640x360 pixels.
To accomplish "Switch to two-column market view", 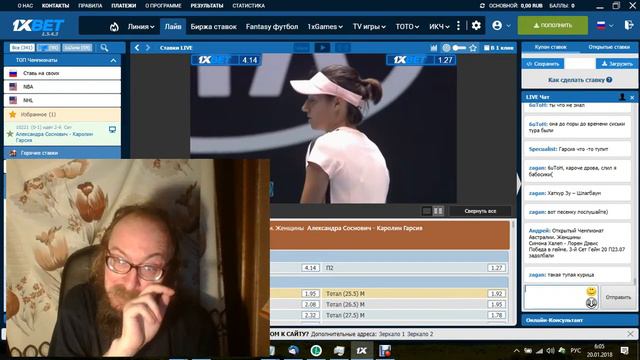I will point(438,211).
